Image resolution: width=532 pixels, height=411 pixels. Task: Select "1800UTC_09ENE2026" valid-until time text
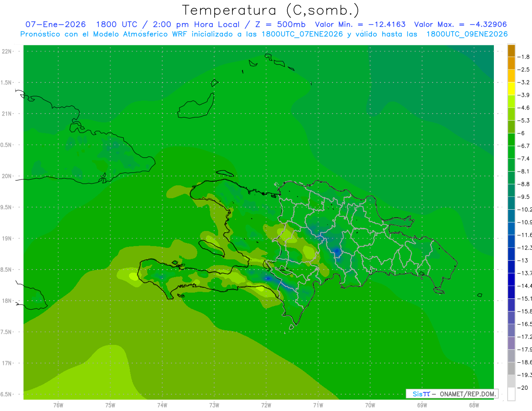[467, 34]
